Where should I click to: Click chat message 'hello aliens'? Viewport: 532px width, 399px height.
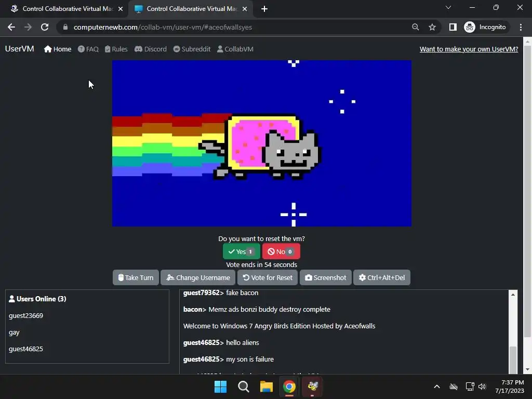(x=243, y=343)
